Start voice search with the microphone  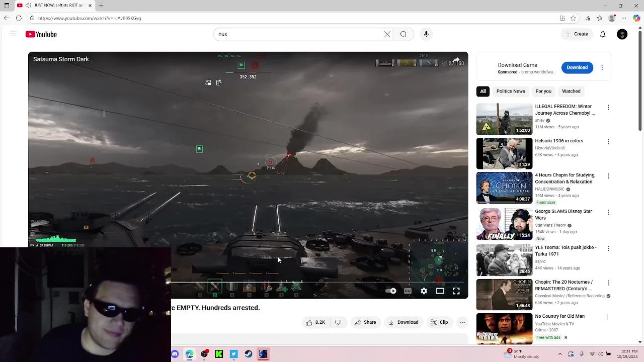426,34
